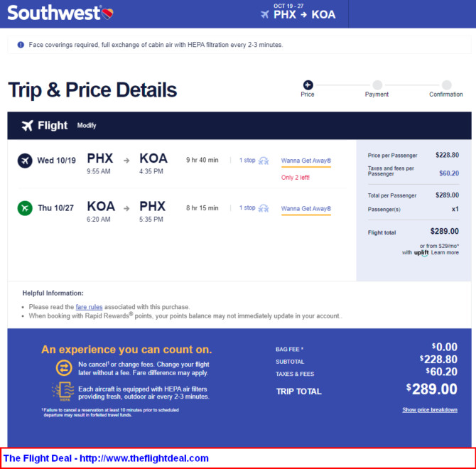Open Modify link in Flight header

coord(87,125)
